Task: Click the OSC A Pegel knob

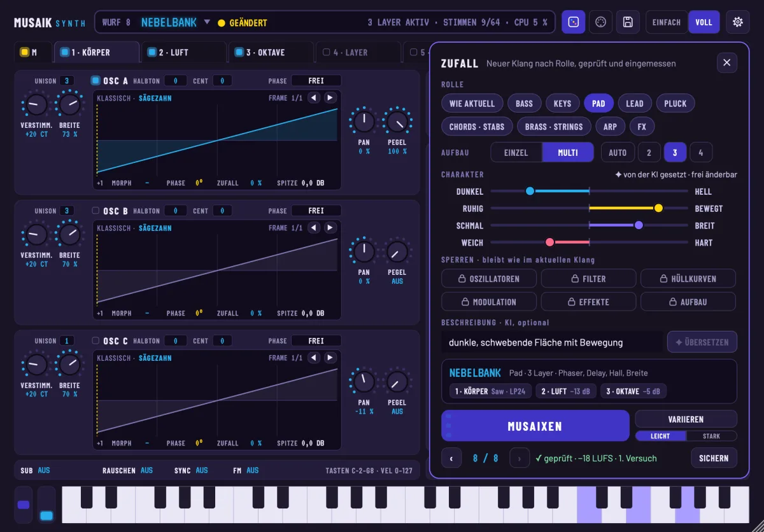Action: 397,121
